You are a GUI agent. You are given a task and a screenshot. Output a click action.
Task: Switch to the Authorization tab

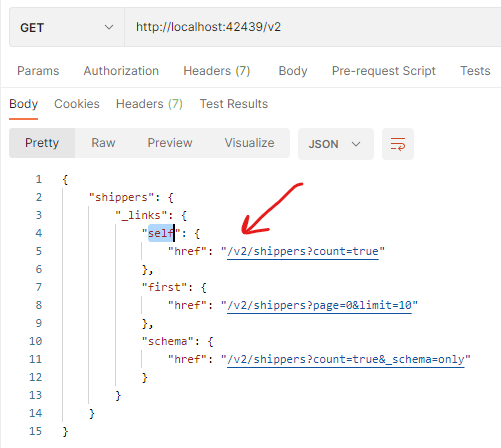pos(121,71)
